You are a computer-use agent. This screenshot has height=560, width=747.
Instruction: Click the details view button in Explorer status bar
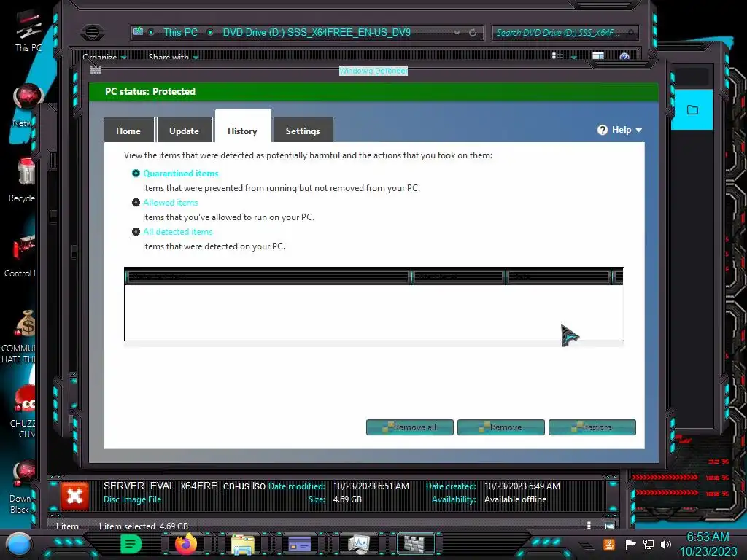tap(589, 525)
